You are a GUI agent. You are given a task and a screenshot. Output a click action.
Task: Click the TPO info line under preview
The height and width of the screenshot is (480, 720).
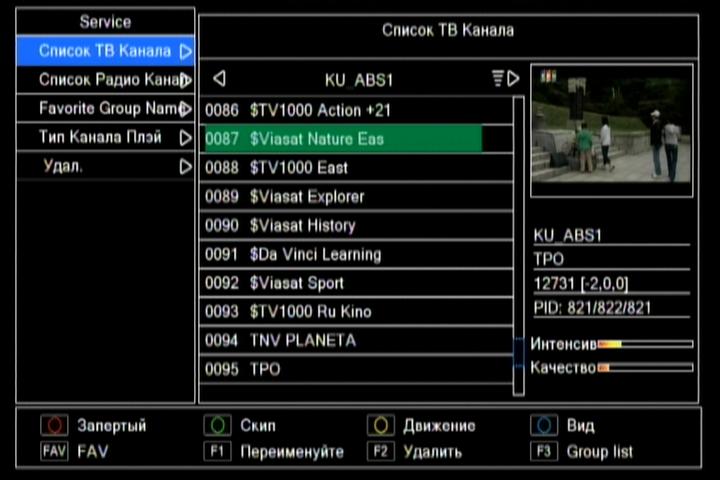549,260
